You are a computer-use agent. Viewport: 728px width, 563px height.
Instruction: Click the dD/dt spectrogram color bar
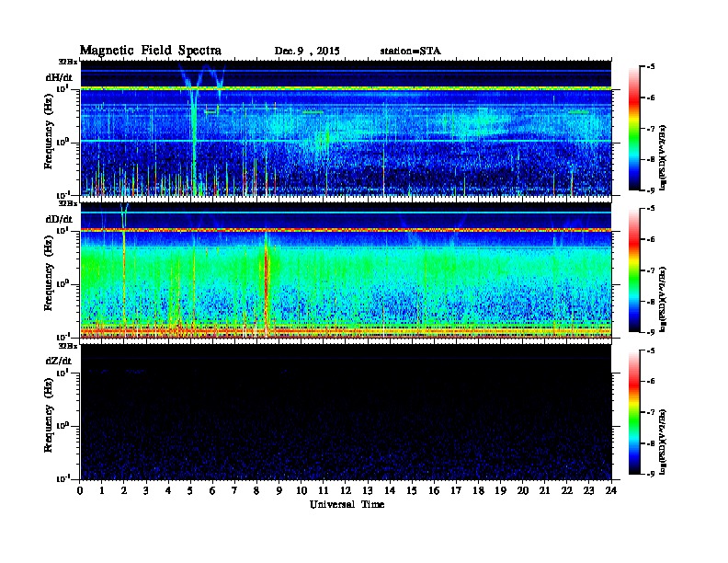click(634, 270)
